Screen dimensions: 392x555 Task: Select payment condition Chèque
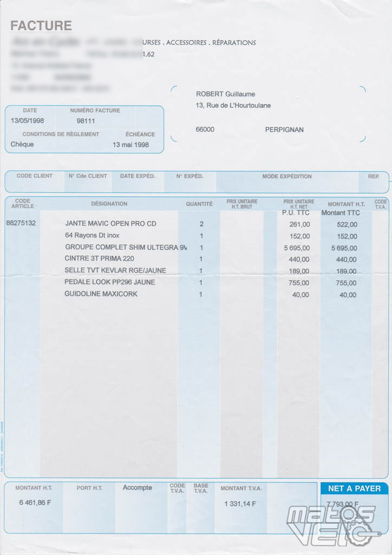tap(22, 144)
